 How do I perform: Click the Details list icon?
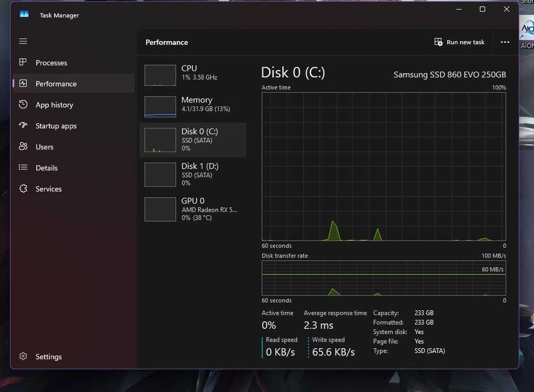point(23,167)
